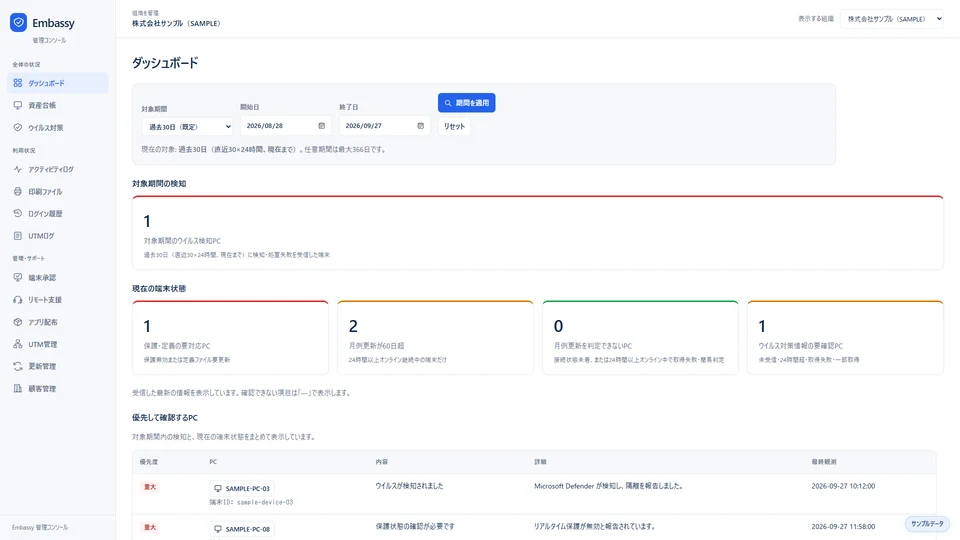Click the 終了日 date field 2026/09/27
The width and height of the screenshot is (960, 540).
[384, 126]
